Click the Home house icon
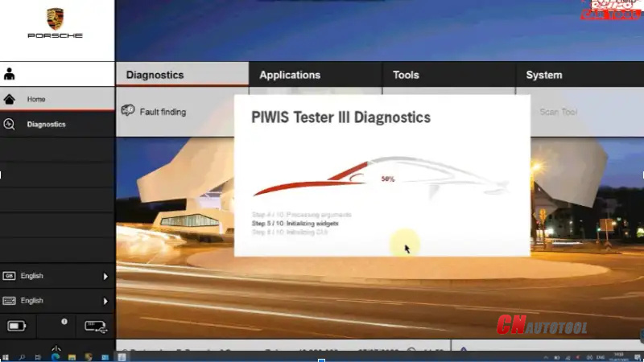 coord(9,99)
